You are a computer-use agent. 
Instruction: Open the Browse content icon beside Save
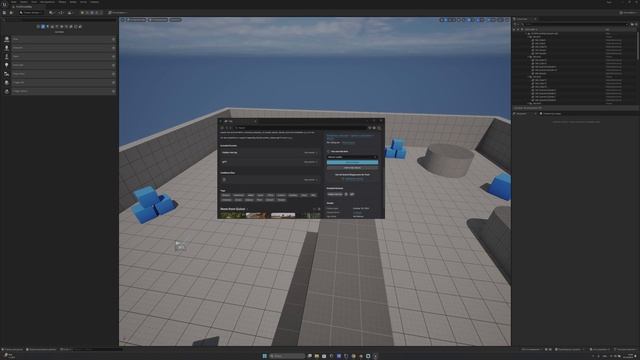[x=11, y=13]
